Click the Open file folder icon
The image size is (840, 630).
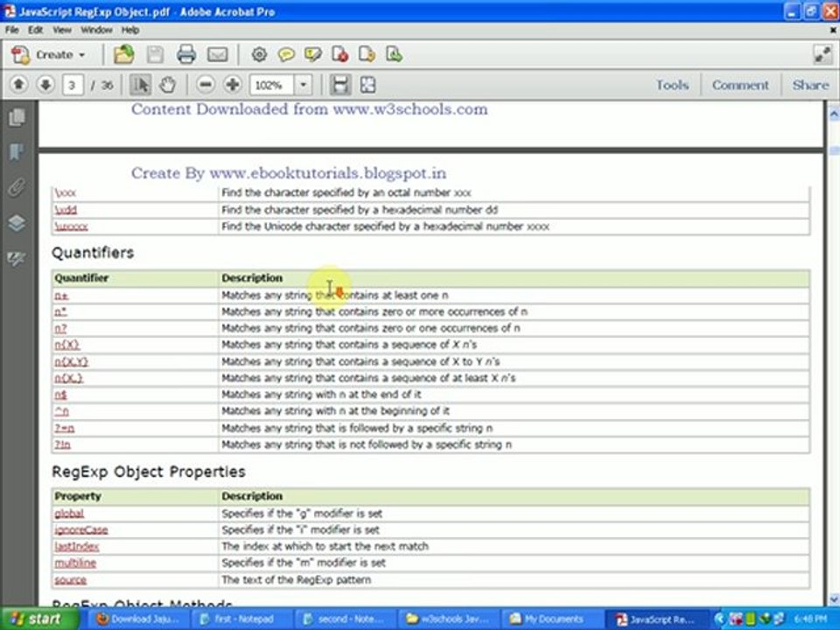click(x=123, y=54)
